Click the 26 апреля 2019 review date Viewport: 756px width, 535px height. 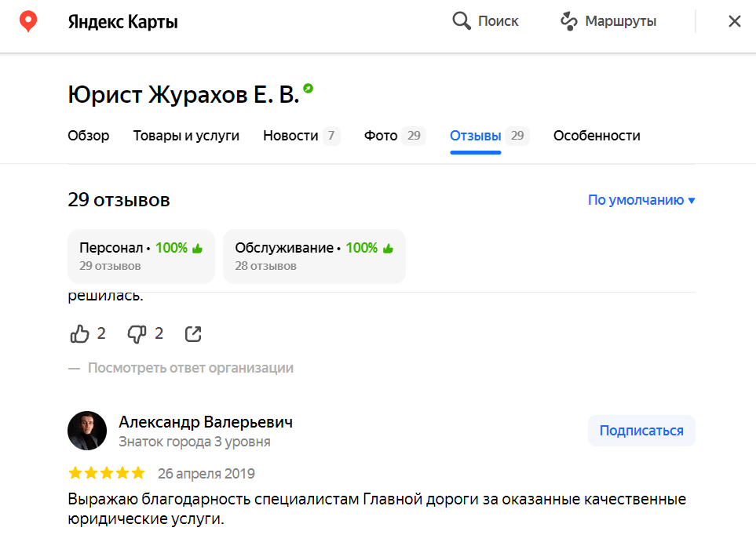click(206, 473)
